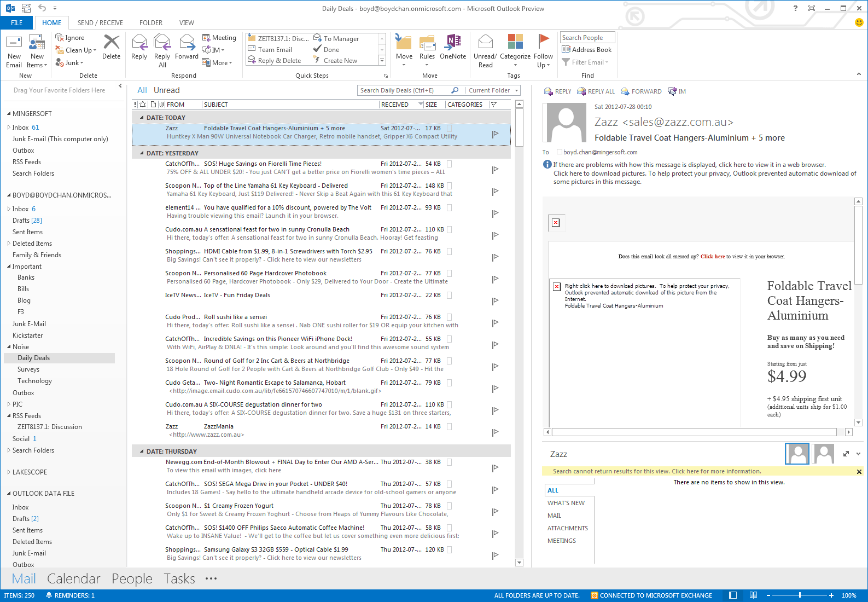Open the Categorize color menu
This screenshot has width=868, height=602.
click(x=515, y=51)
